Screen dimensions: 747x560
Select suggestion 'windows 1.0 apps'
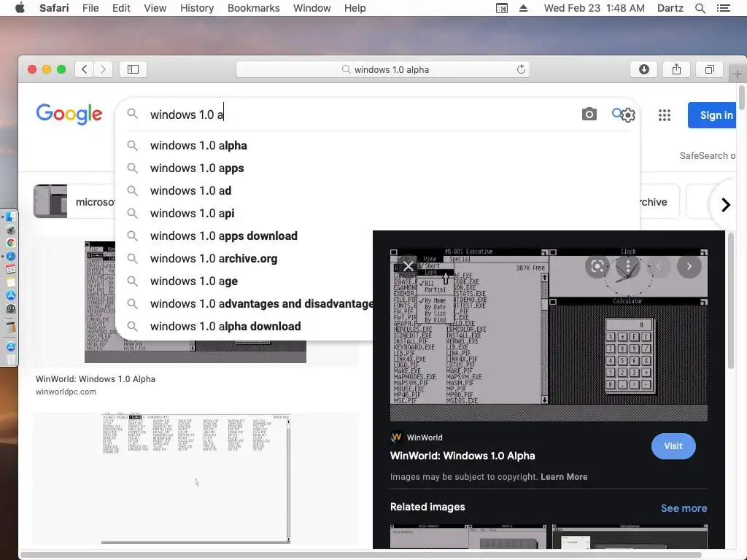pos(377,168)
